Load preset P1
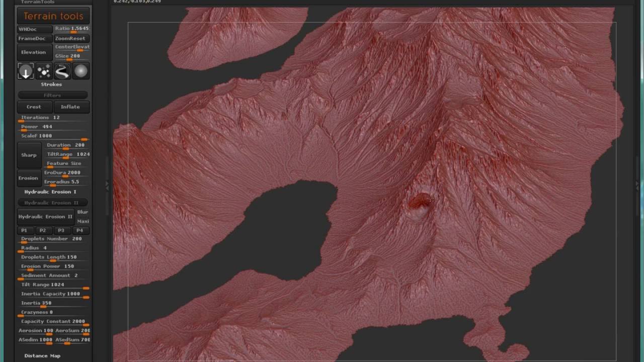The image size is (644, 362). (x=24, y=230)
